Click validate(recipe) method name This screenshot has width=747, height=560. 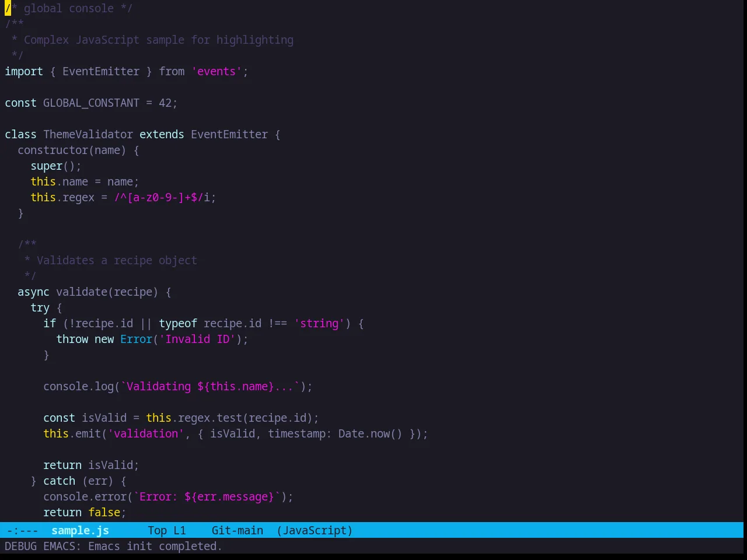pos(107,292)
